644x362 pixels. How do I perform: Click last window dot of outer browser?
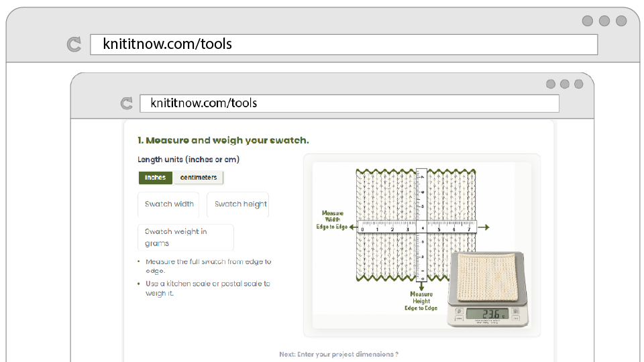click(621, 21)
